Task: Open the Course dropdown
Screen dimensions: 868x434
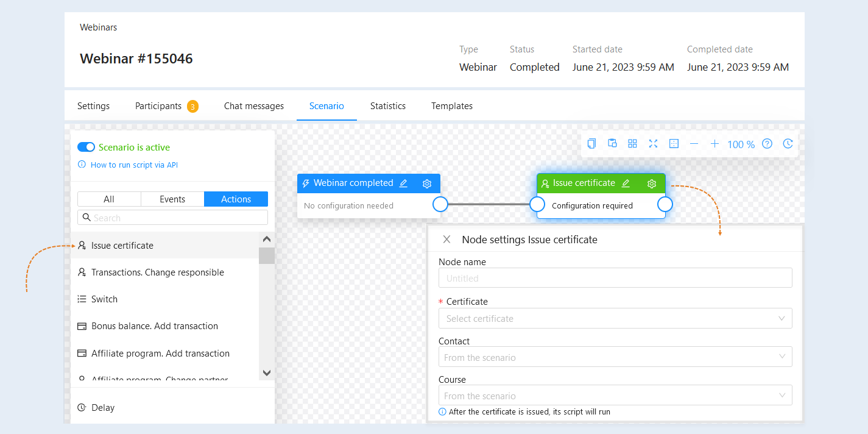Action: point(615,396)
